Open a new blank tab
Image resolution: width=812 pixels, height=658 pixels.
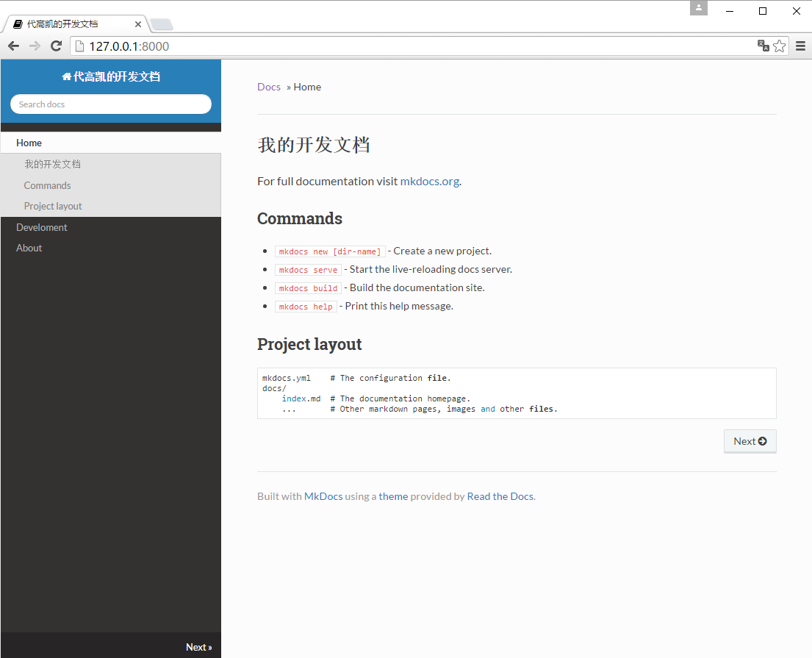coord(162,24)
